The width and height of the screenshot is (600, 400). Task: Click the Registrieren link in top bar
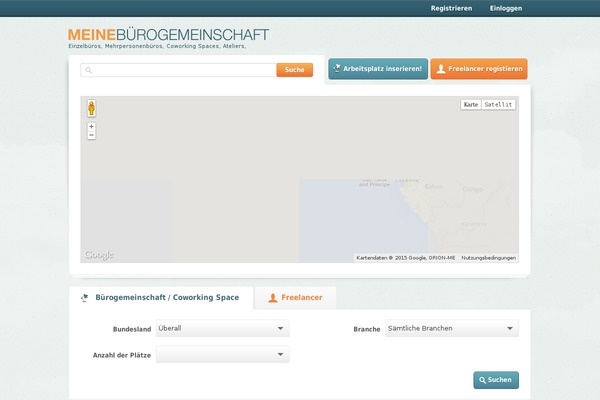(451, 8)
